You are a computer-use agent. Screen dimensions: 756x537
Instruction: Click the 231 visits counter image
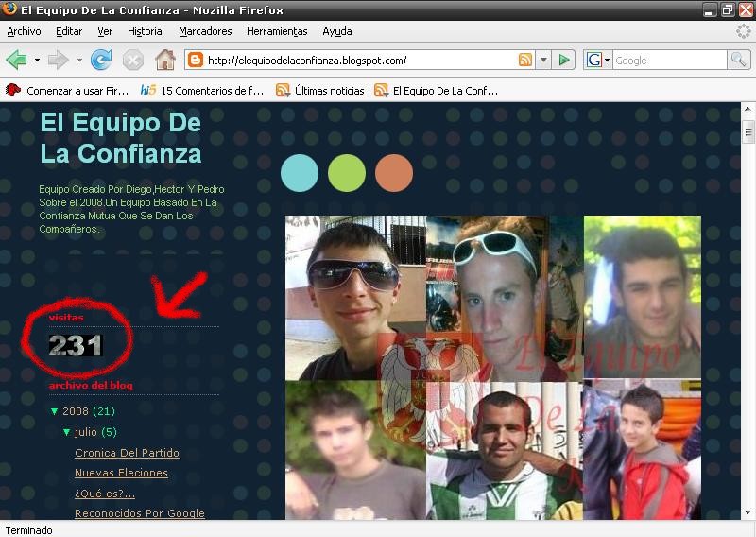[76, 345]
